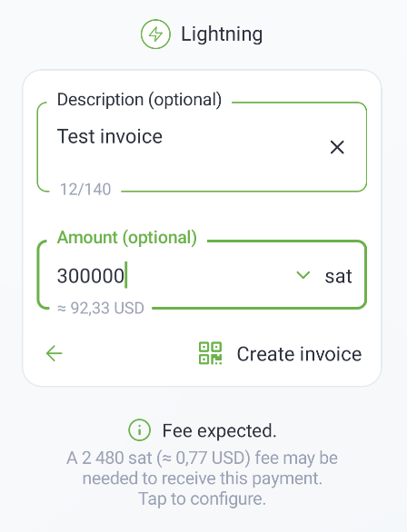Click the needed to receive this payment line
Screen dimensions: 407x532
point(202,478)
